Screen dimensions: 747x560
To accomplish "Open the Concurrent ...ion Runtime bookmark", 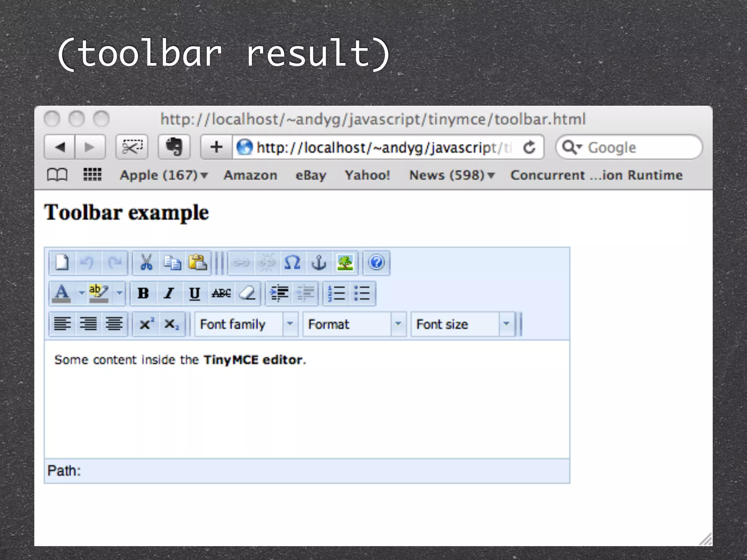I will coord(596,175).
